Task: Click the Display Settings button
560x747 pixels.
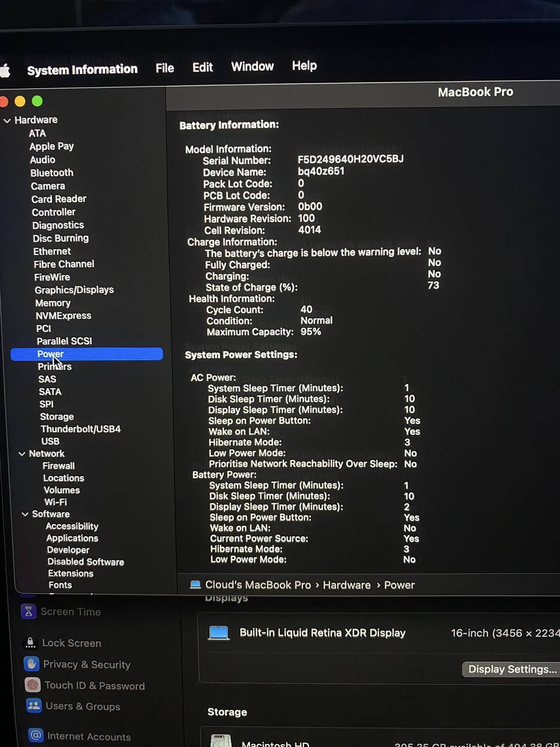Action: coord(512,669)
